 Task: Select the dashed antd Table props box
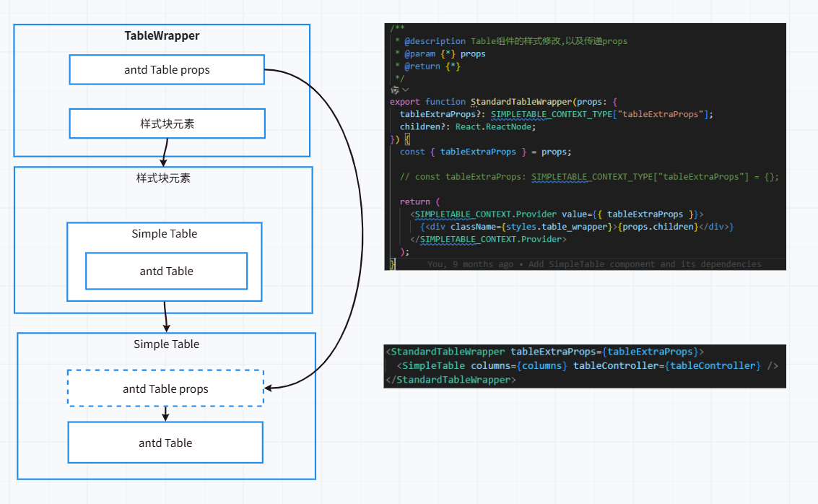[165, 388]
